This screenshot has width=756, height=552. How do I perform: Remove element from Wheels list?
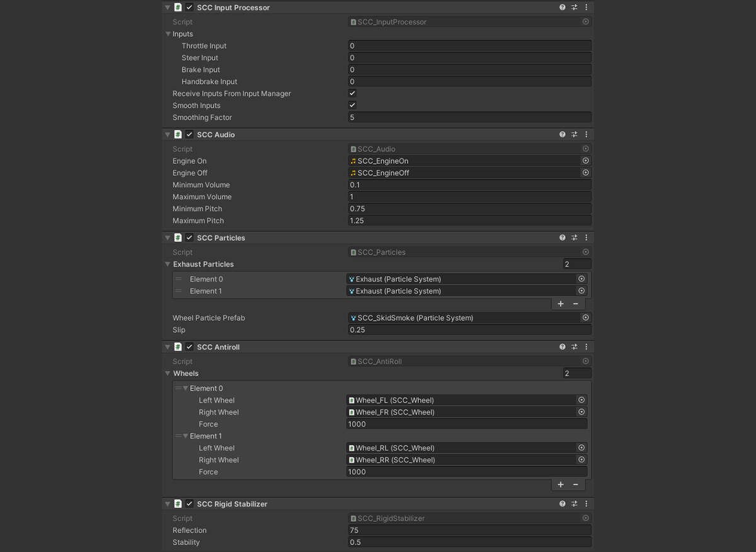coord(575,485)
